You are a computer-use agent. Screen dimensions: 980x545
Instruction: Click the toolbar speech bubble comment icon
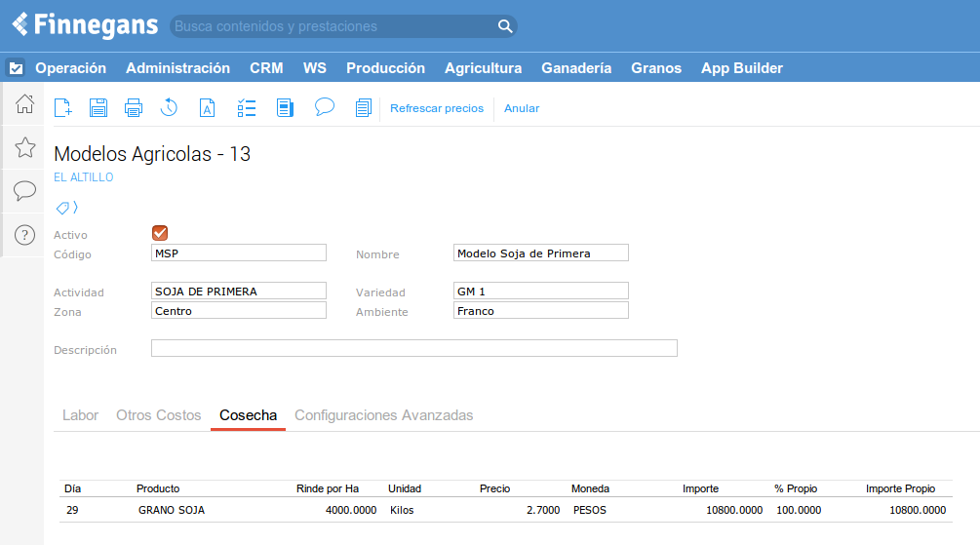tap(325, 107)
